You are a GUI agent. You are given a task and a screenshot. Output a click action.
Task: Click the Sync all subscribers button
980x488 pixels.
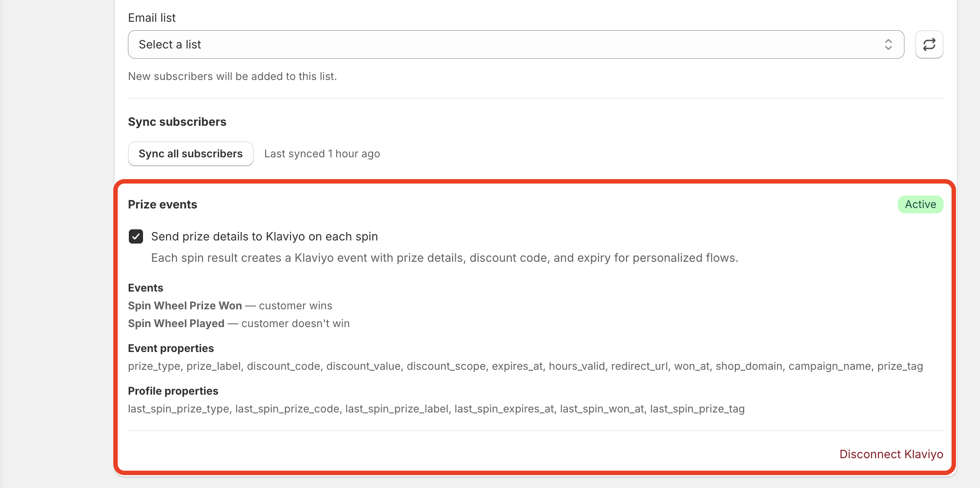pos(191,154)
